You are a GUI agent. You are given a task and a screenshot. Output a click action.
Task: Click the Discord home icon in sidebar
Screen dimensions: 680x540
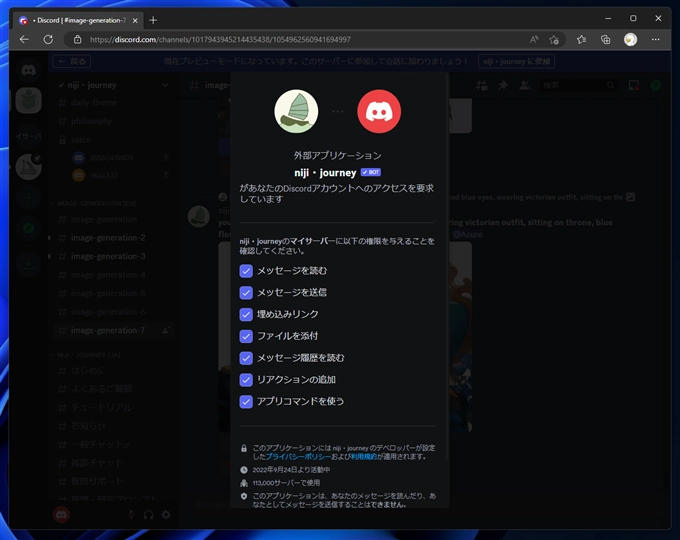(29, 70)
